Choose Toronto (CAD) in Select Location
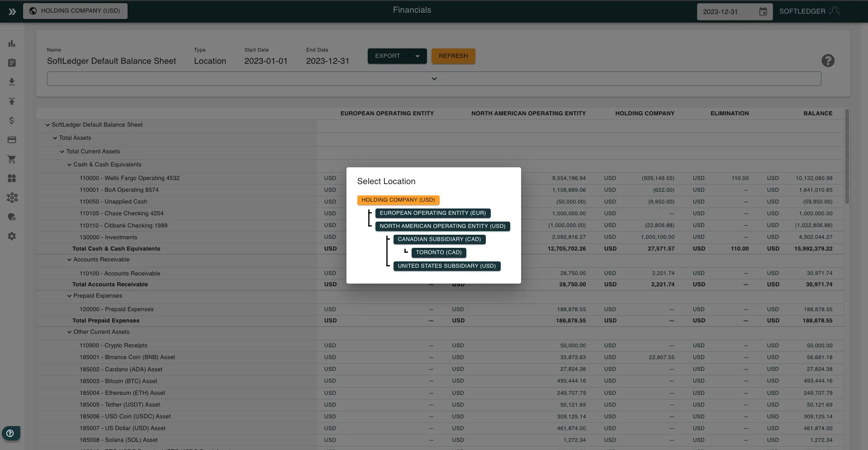Image resolution: width=868 pixels, height=450 pixels. [x=438, y=252]
